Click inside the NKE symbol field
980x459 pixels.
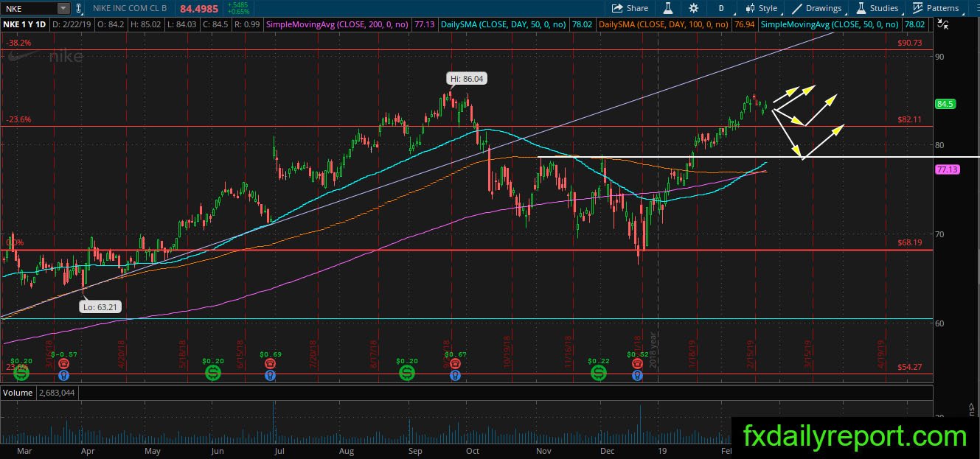pos(29,8)
